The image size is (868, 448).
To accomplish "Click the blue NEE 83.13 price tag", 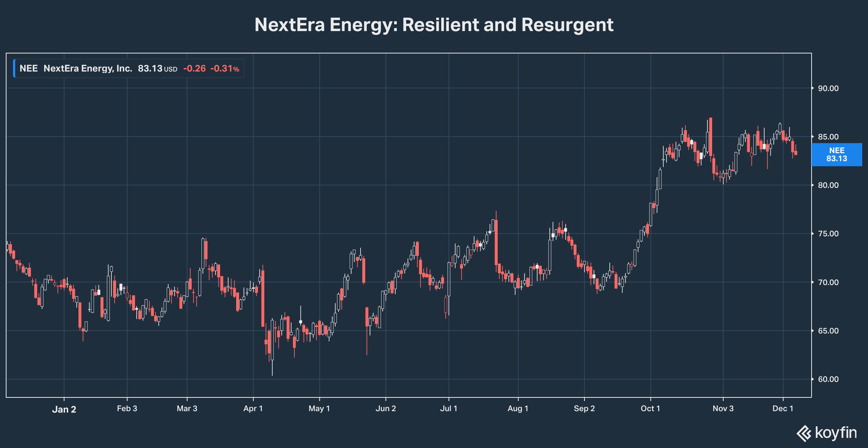I will tap(837, 155).
